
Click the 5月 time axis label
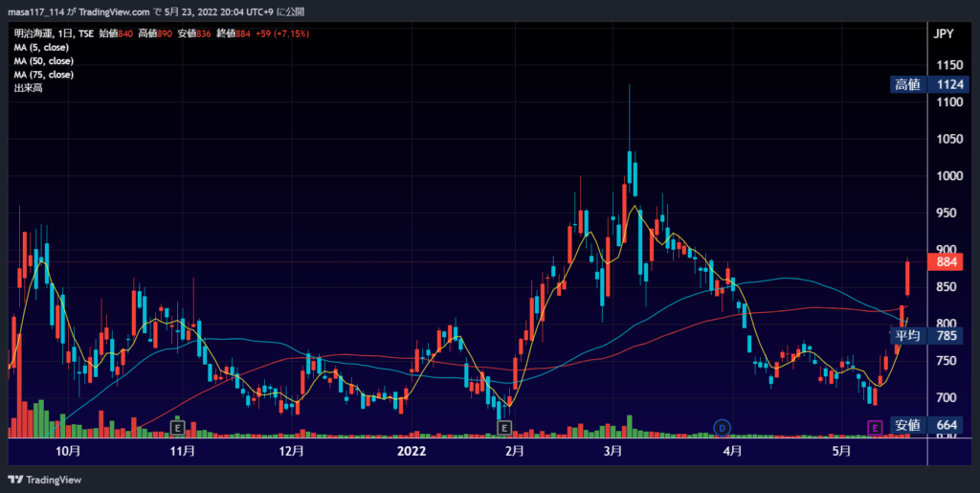[842, 451]
